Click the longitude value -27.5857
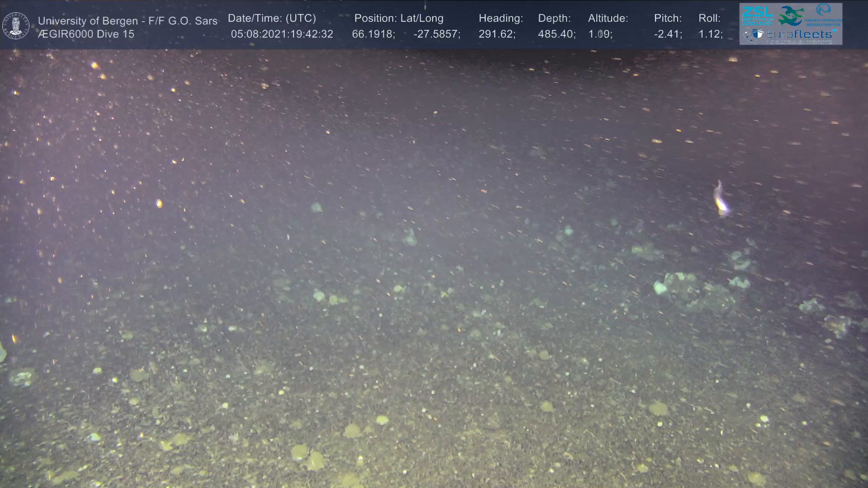Viewport: 868px width, 488px height. [x=436, y=34]
